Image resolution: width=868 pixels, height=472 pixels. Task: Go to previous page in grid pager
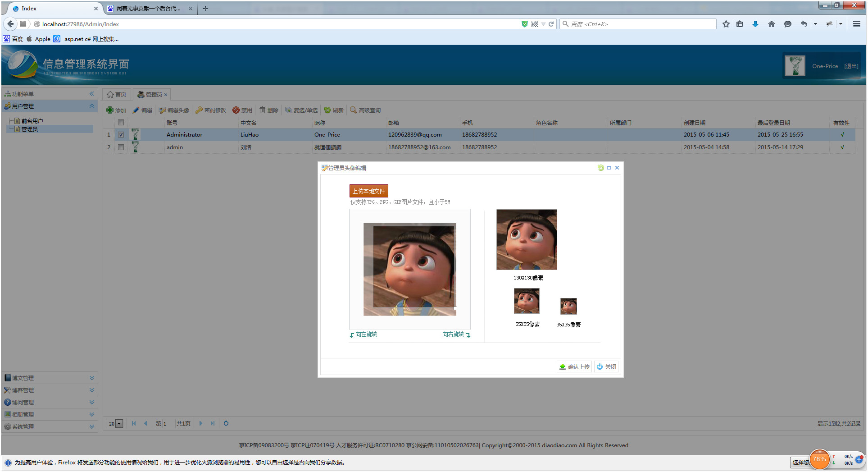[145, 423]
